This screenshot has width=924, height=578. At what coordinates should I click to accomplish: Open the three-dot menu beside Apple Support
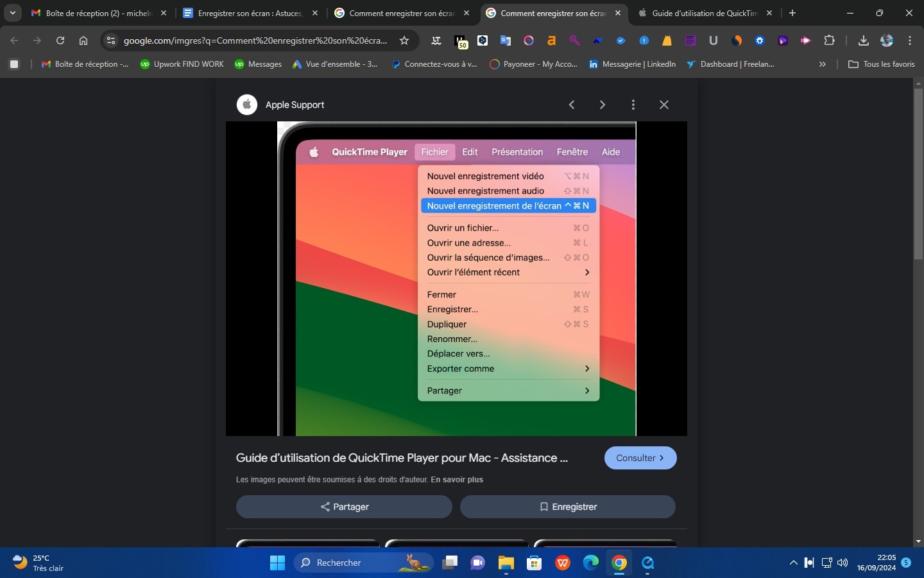point(633,105)
